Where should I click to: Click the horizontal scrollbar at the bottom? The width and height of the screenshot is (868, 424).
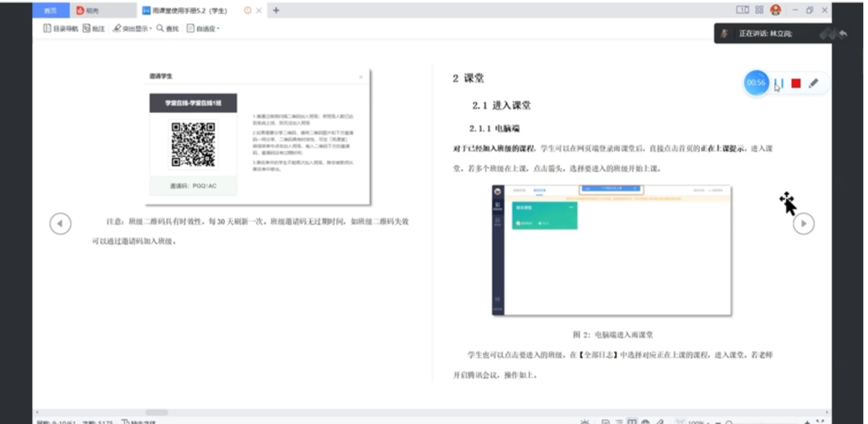[x=156, y=412]
